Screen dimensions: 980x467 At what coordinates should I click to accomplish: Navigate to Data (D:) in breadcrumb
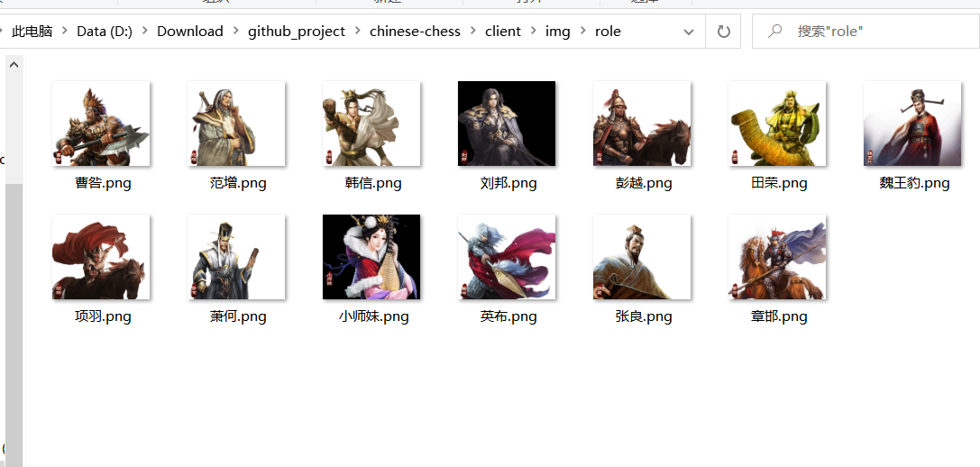coord(105,32)
